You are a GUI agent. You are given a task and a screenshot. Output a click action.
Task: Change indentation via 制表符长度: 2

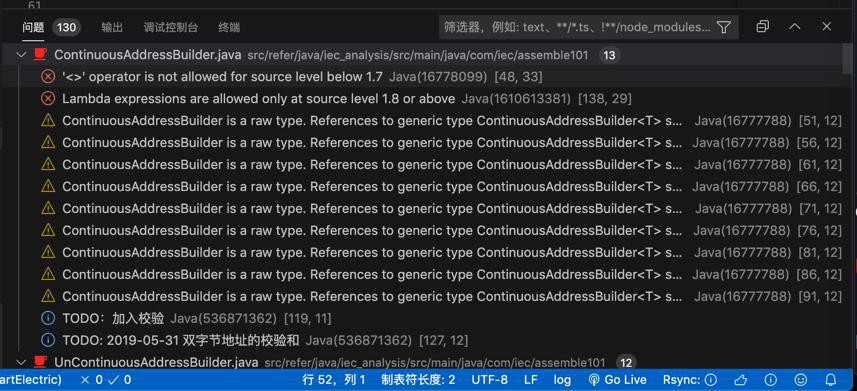(x=418, y=380)
